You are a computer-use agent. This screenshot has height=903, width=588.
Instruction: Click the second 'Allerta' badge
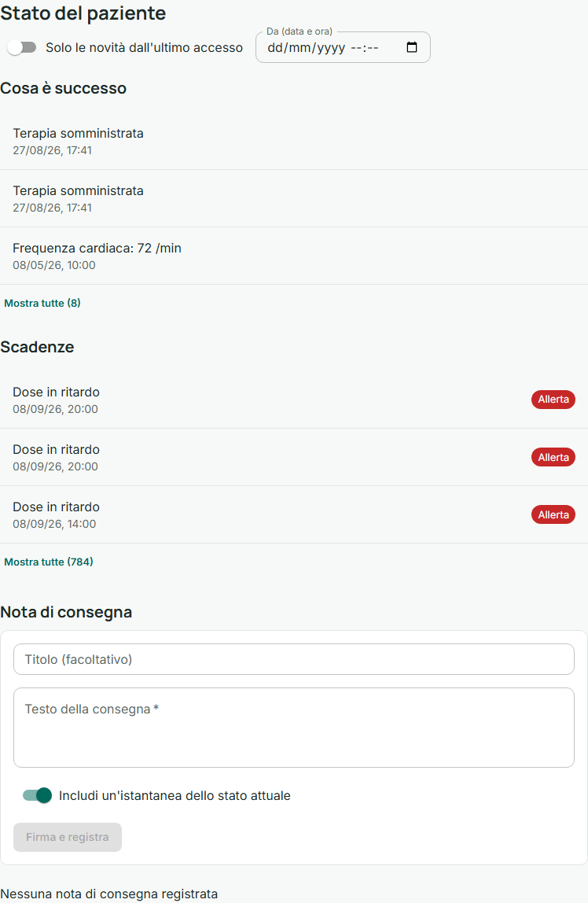(x=553, y=457)
